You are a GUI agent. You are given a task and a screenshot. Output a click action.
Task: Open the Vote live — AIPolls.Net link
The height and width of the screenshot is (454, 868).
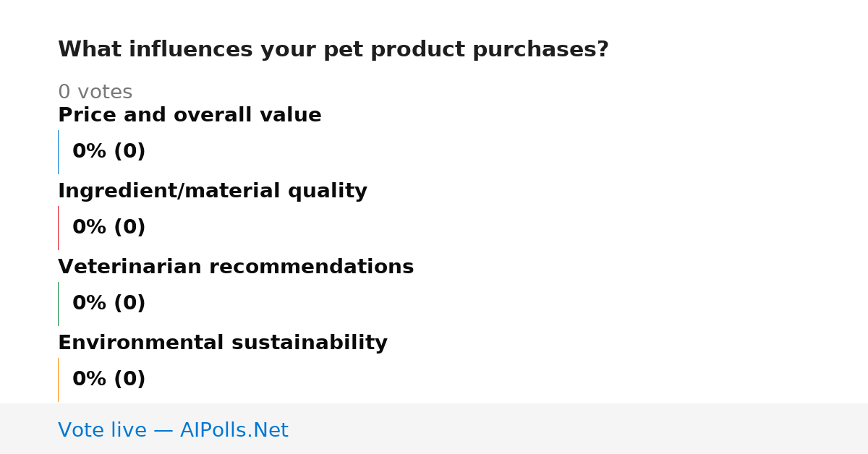[x=173, y=430]
